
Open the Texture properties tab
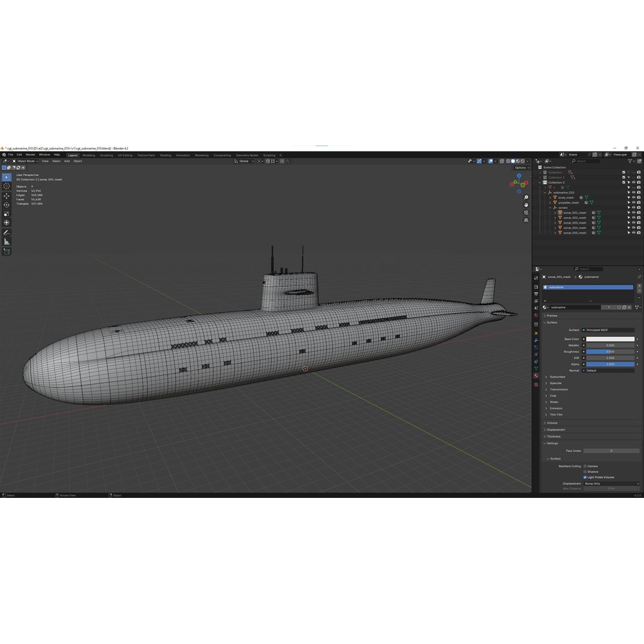536,385
